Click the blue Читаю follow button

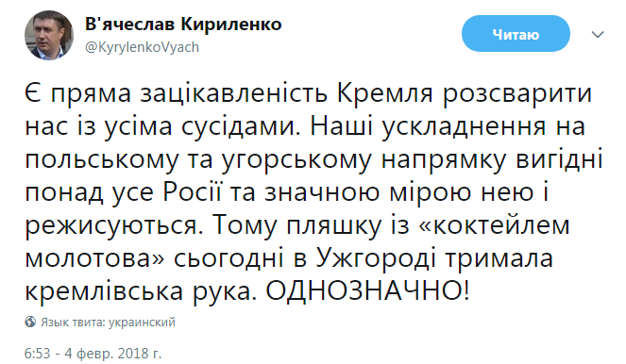pyautogui.click(x=516, y=34)
